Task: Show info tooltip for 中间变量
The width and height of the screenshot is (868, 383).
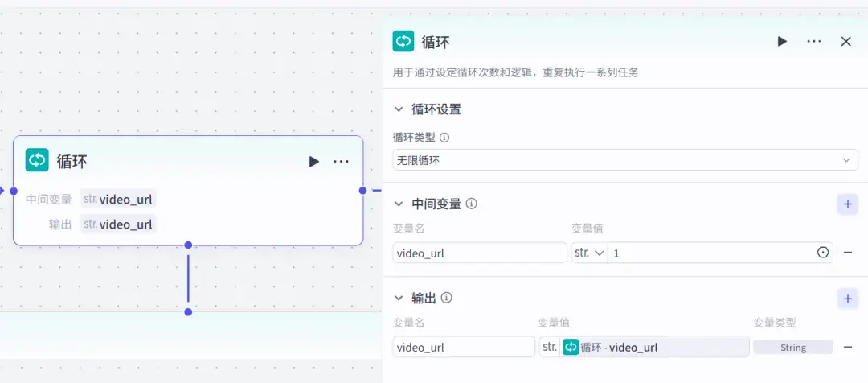Action: tap(472, 204)
